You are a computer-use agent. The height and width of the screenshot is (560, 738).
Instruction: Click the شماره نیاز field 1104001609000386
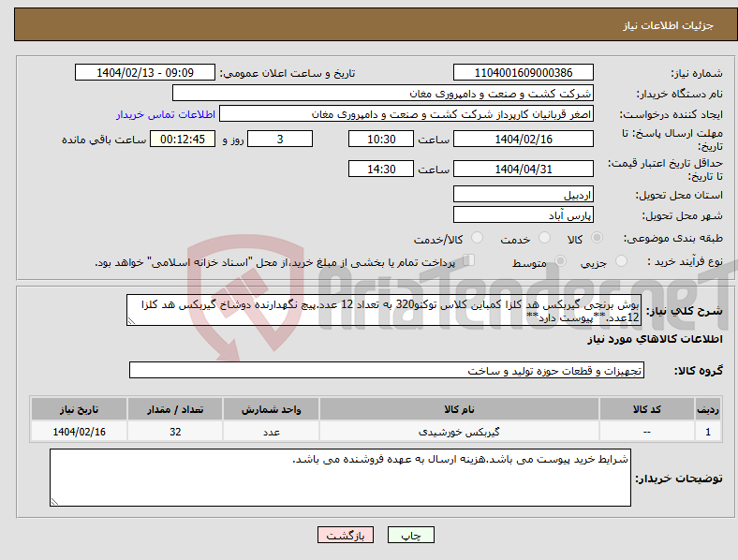tap(524, 72)
